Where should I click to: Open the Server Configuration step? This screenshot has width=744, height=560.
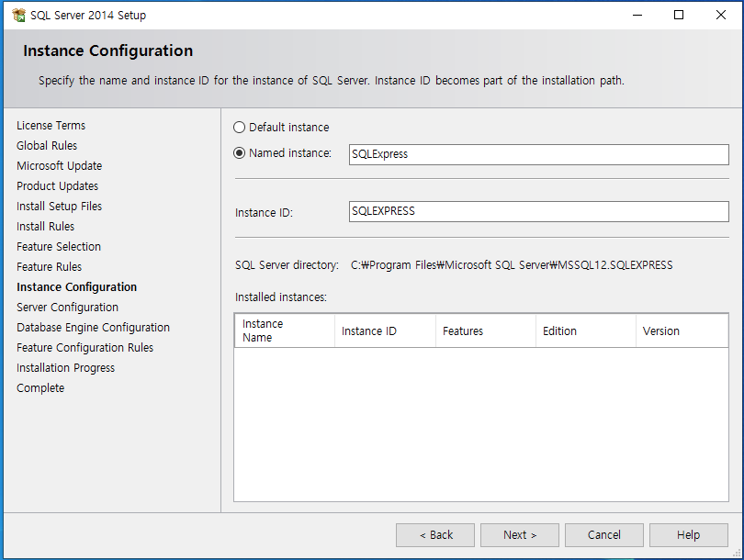click(67, 307)
